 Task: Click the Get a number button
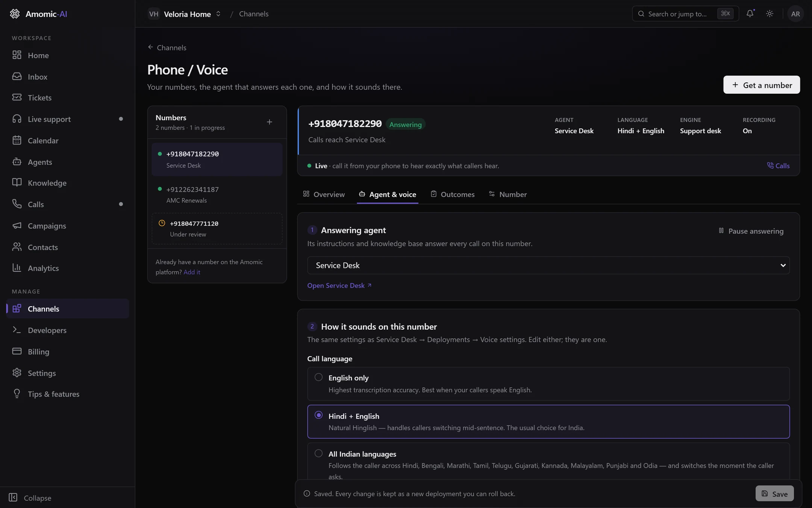[761, 85]
